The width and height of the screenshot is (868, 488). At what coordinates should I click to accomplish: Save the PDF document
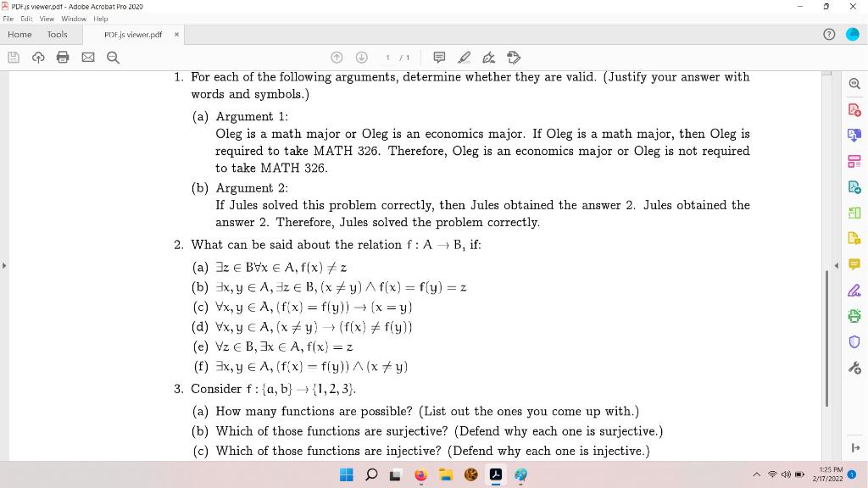13,57
